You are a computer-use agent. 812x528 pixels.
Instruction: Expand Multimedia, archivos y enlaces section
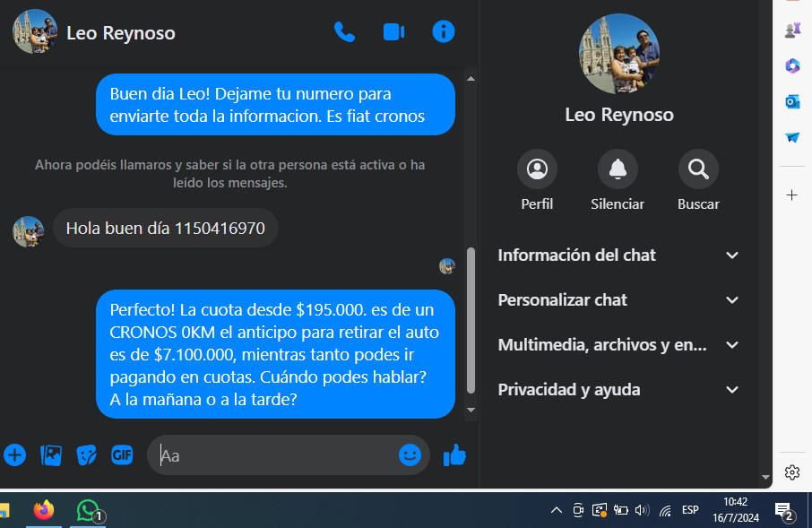618,345
